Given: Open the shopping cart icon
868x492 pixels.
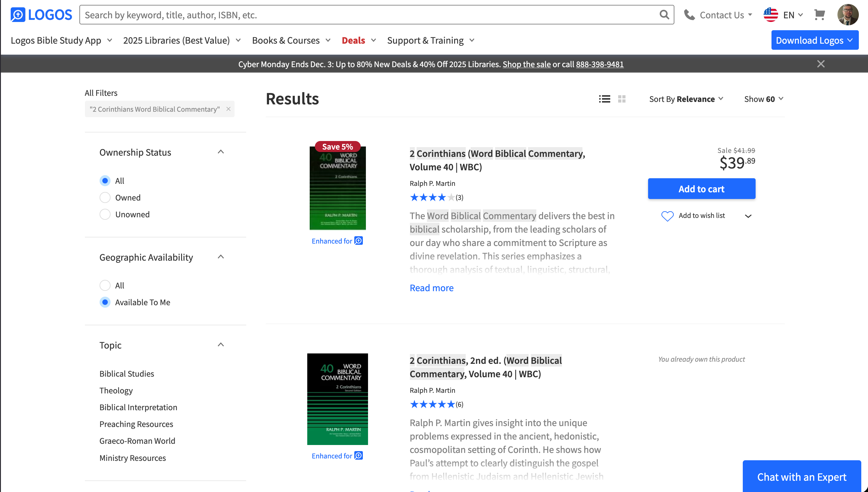Looking at the screenshot, I should tap(819, 15).
